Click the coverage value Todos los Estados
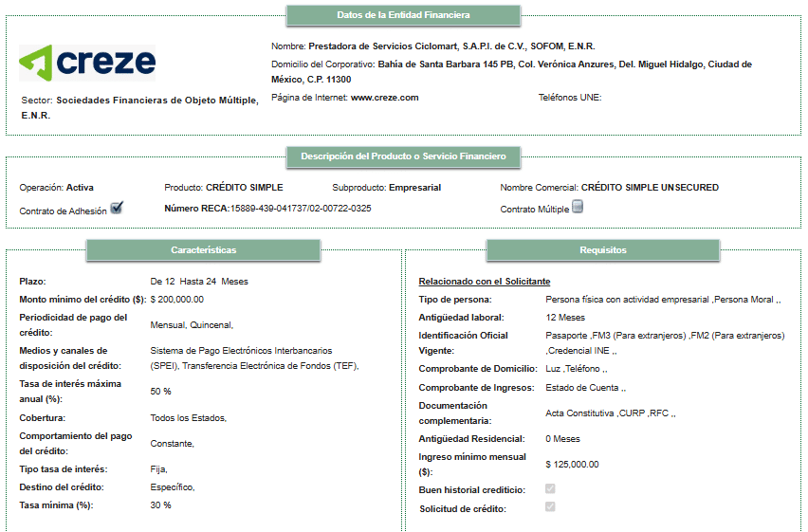808x532 pixels. click(x=189, y=418)
